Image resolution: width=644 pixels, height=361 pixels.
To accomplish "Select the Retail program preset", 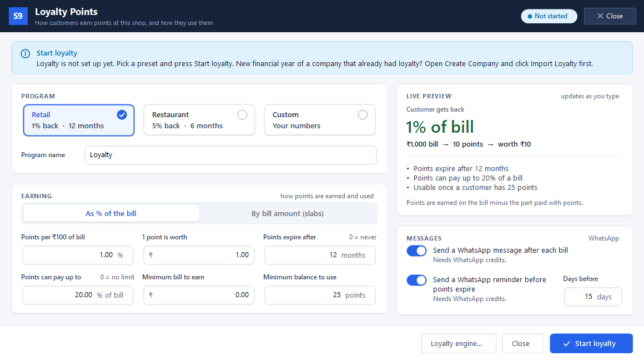I will [79, 120].
